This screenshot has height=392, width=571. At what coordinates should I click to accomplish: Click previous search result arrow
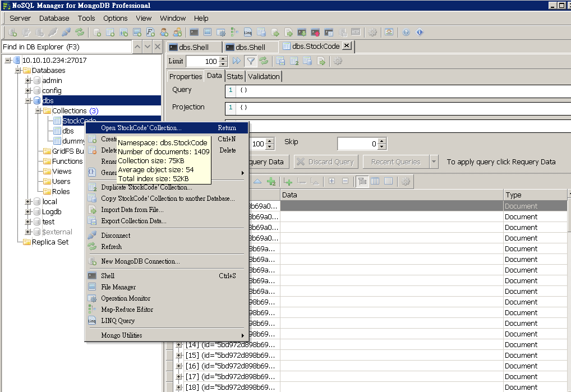(137, 47)
